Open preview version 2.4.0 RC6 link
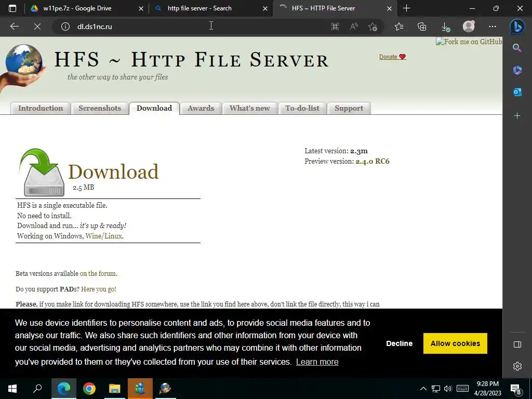Image resolution: width=532 pixels, height=399 pixels. [372, 161]
